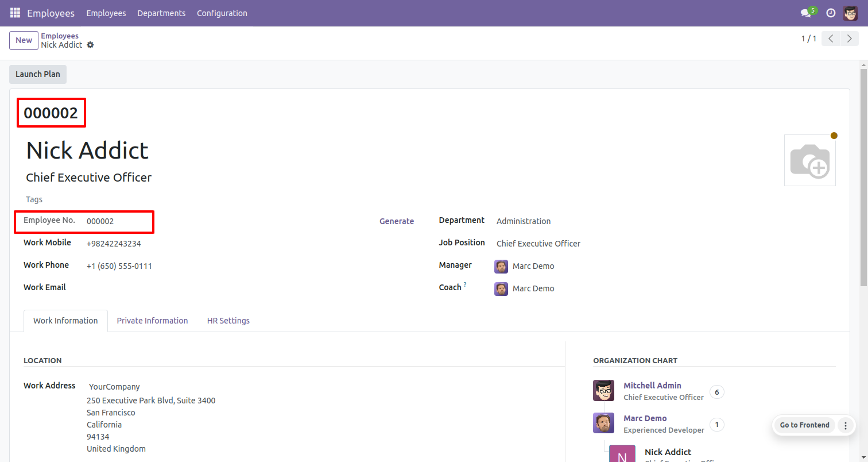This screenshot has width=868, height=462.
Task: Upload employee photo via camera placeholder
Action: click(x=810, y=160)
